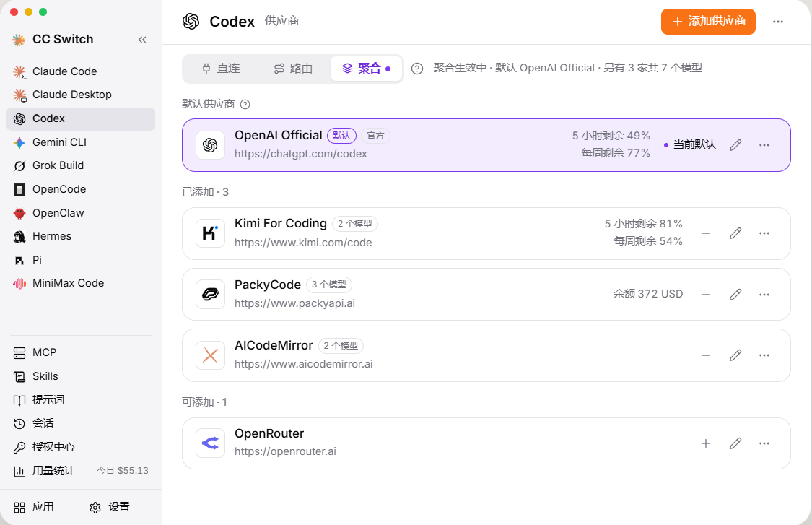Screen dimensions: 812x525
Task: Click the AICodeMirror logo icon
Action: pos(210,355)
